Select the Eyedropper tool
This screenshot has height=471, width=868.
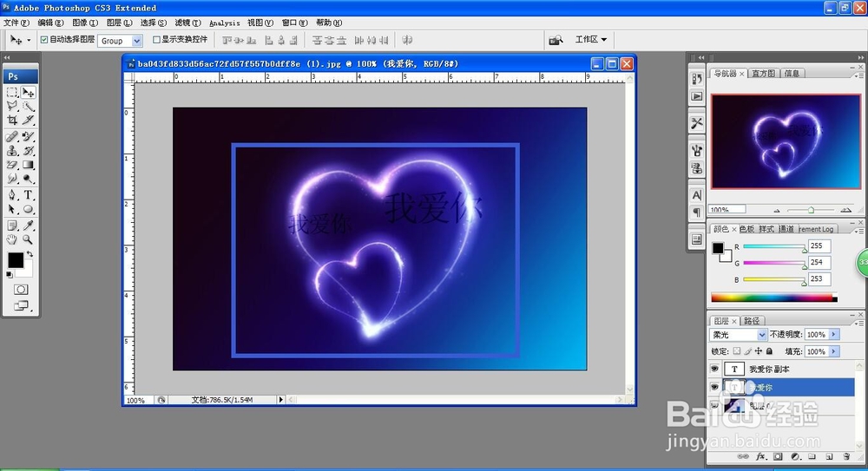coord(29,226)
